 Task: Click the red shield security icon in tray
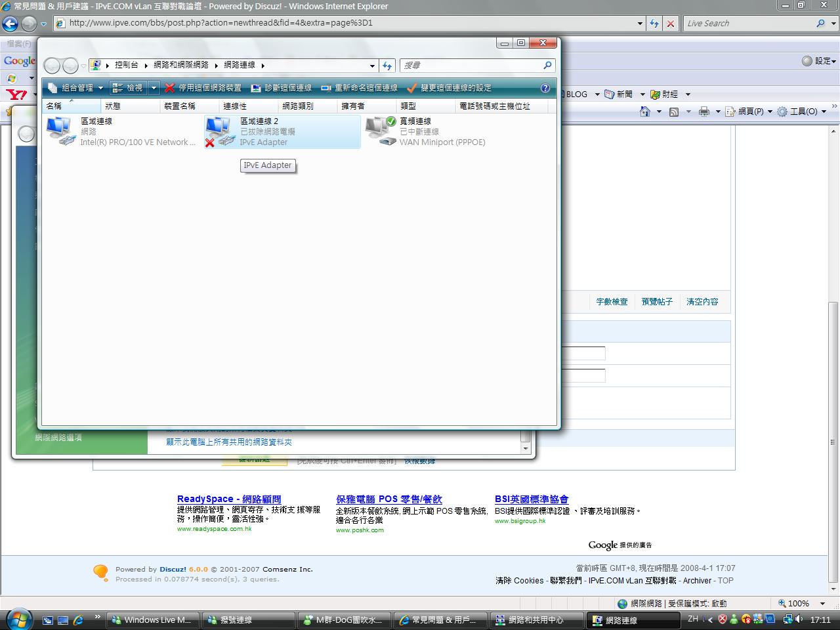pos(723,619)
